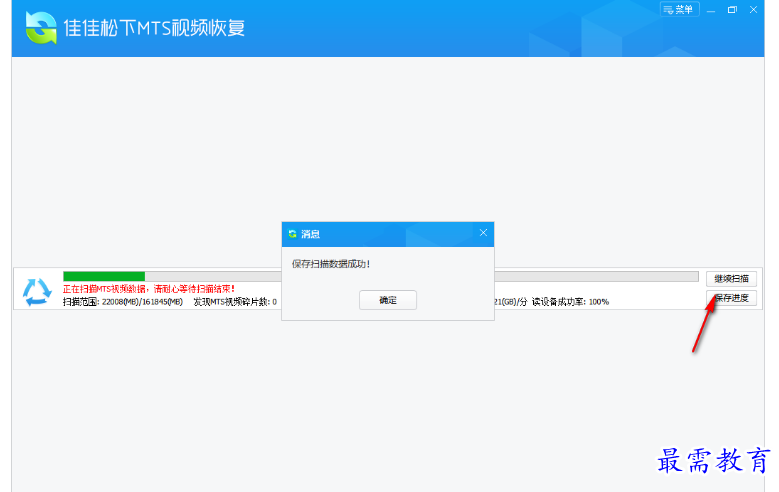Close the 消息 dialog with its X
The image size is (779, 492).
tap(483, 233)
